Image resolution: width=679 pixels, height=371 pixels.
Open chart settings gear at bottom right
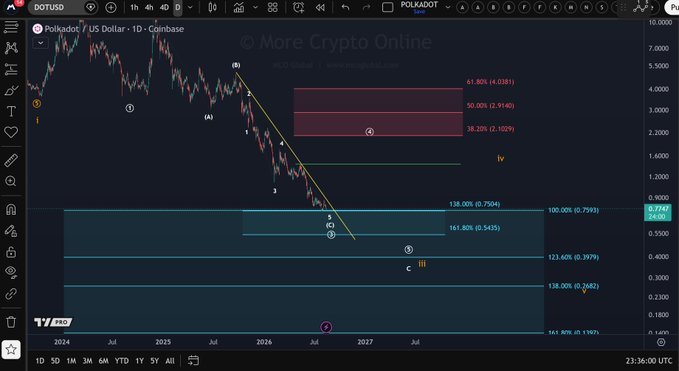point(661,342)
